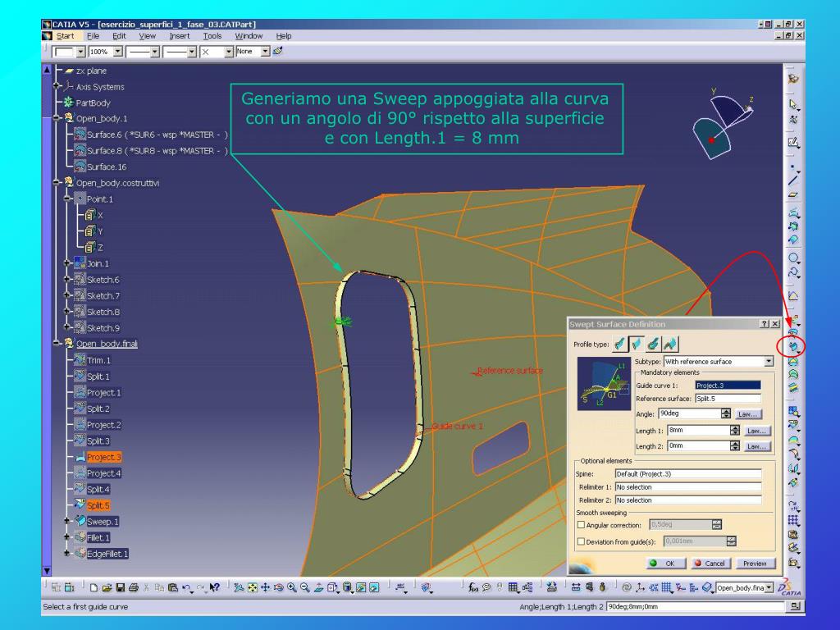Open the None layer filter dropdown
Image resolution: width=840 pixels, height=630 pixels.
(265, 52)
